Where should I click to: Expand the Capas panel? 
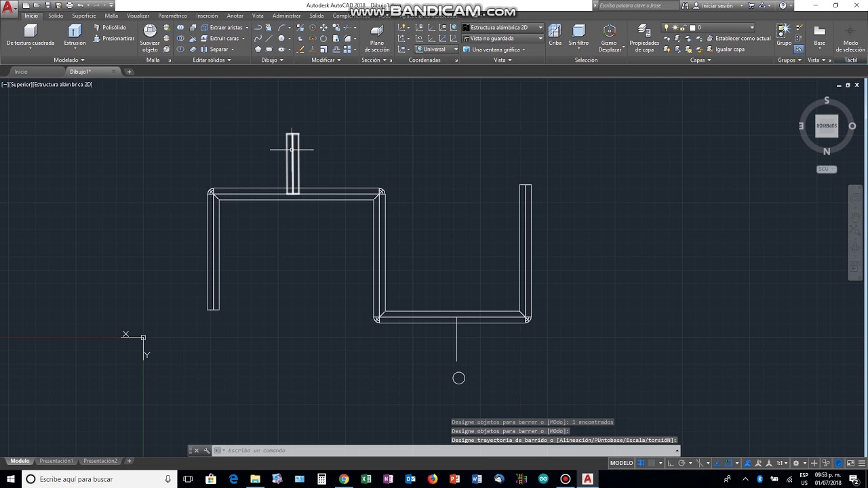click(701, 60)
